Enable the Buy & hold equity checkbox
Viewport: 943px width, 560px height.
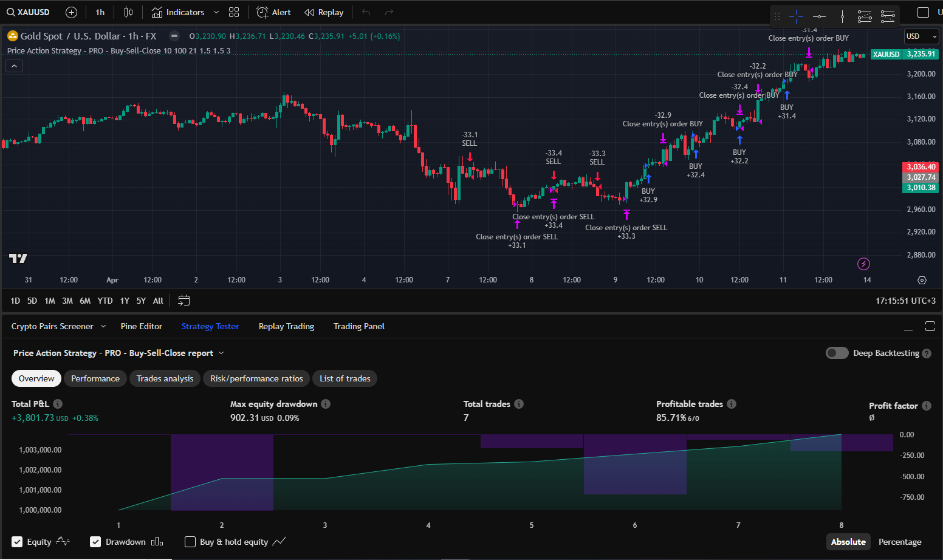pos(190,542)
